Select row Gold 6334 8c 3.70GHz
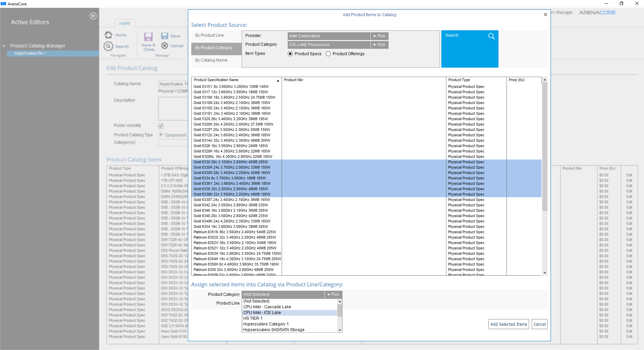 (x=366, y=178)
